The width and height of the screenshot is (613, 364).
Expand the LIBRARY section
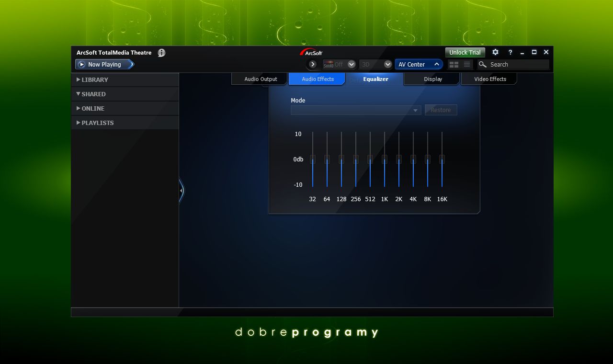point(125,80)
